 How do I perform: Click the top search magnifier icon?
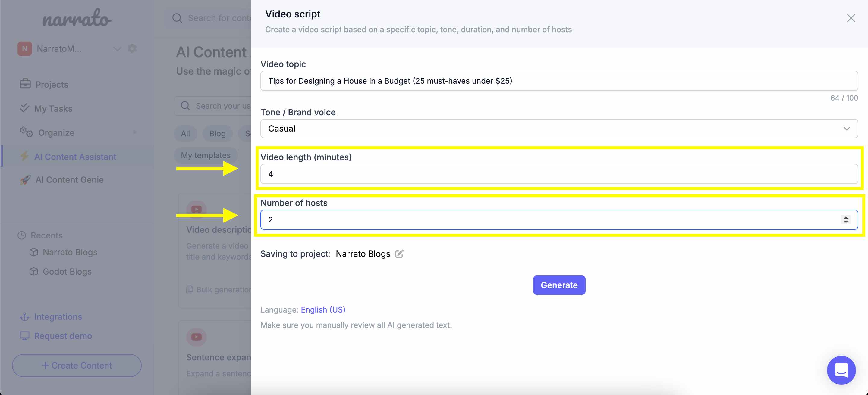coord(177,18)
